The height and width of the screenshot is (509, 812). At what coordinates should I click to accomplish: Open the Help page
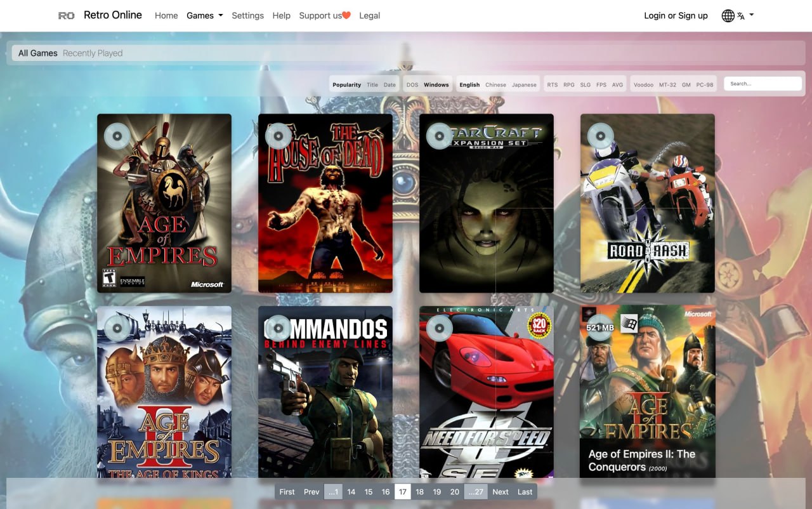281,15
